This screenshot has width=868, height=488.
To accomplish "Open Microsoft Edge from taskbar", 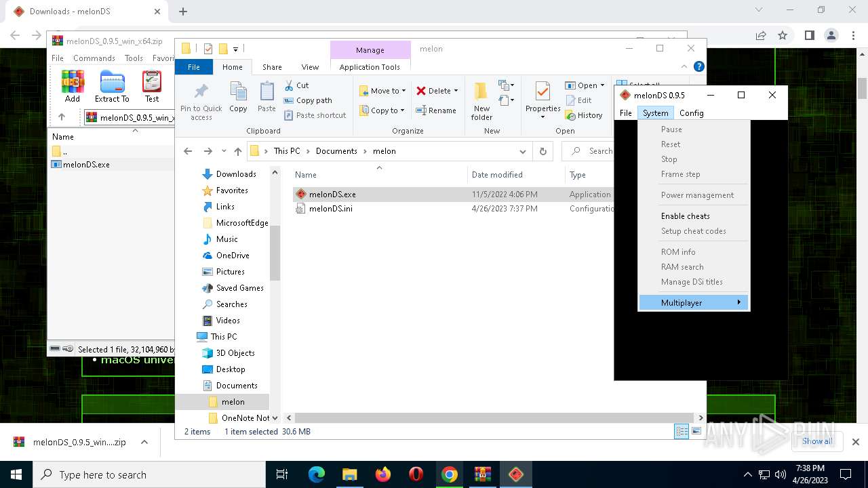I will tap(317, 474).
